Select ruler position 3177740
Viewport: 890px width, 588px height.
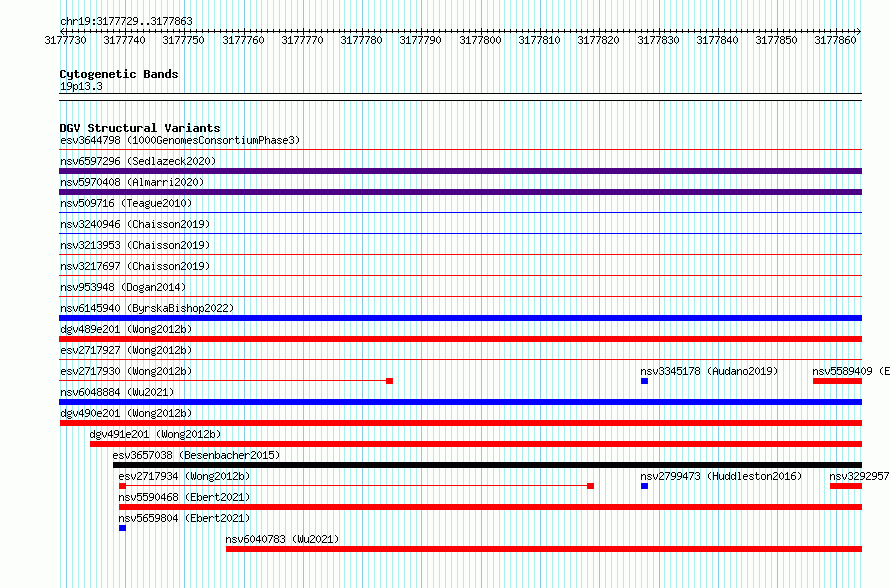tap(124, 40)
